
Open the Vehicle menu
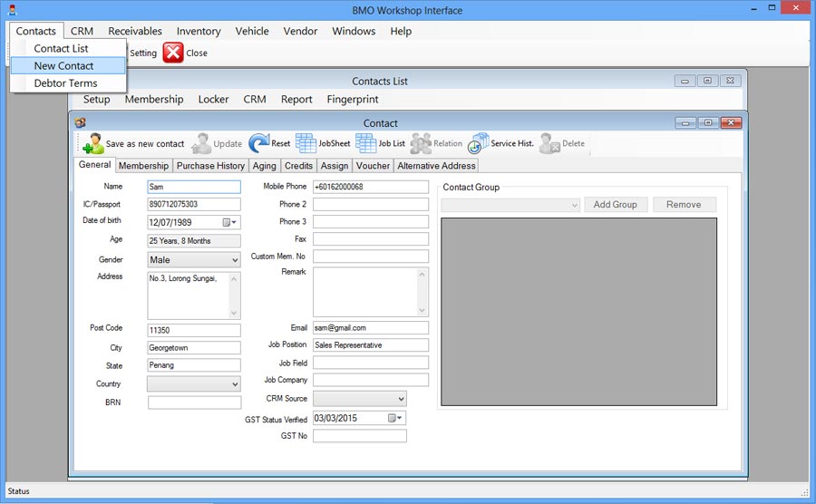252,31
